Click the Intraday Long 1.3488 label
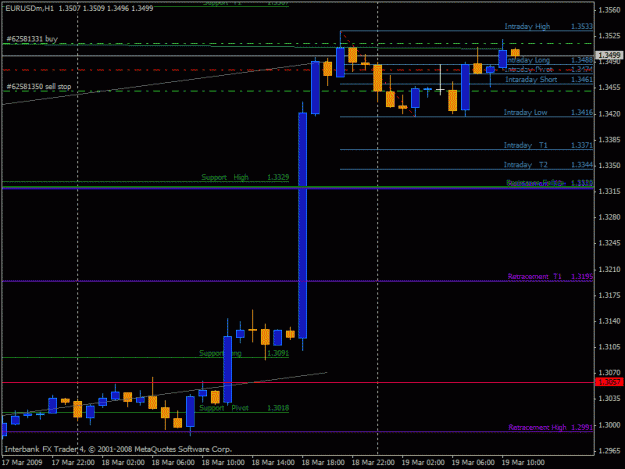Viewport: 625px width, 469px height. click(x=548, y=60)
